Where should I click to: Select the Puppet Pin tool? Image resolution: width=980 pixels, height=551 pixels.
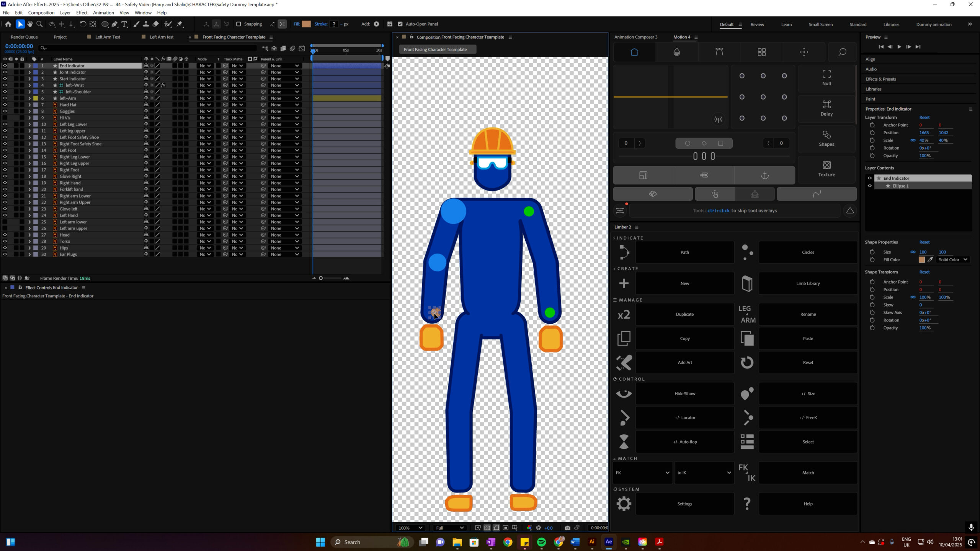tap(180, 24)
